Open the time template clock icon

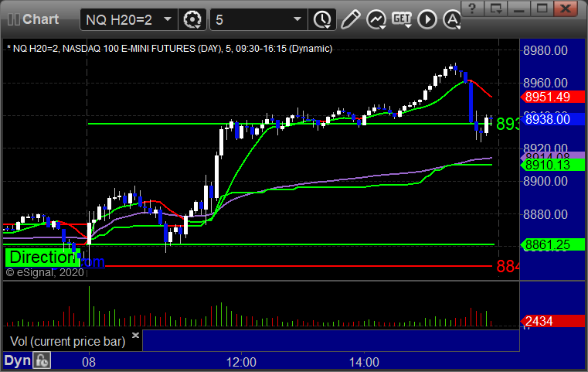pyautogui.click(x=322, y=19)
